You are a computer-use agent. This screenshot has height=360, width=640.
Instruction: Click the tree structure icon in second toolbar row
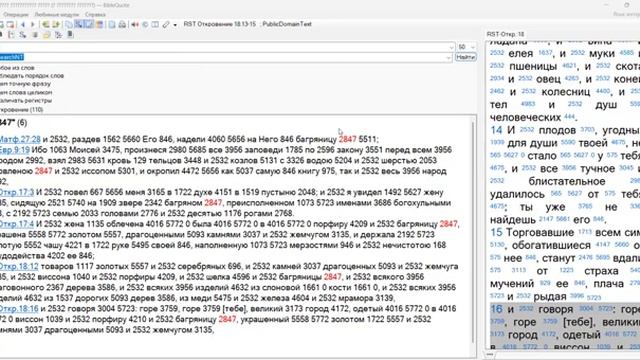[x=58, y=35]
